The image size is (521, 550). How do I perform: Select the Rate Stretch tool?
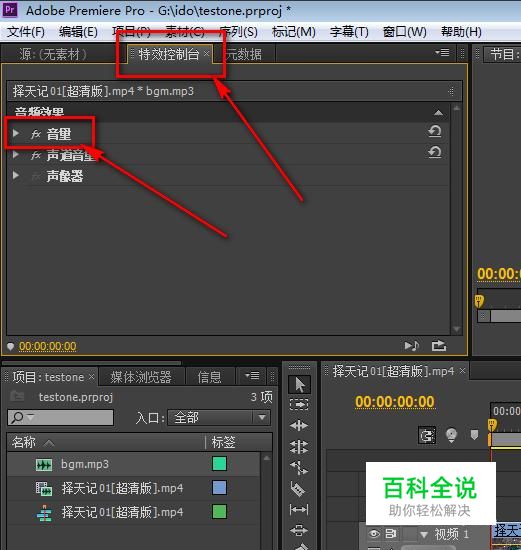tap(299, 468)
